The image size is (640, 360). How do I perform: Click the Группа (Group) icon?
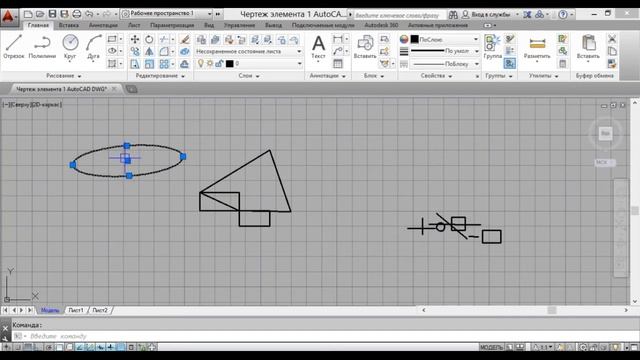(x=492, y=47)
